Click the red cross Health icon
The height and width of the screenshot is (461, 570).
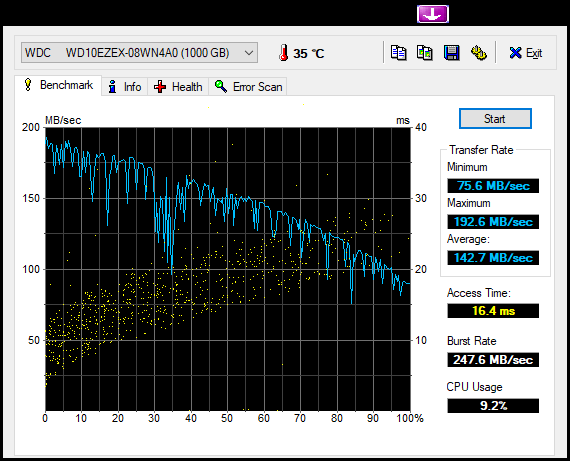[160, 87]
